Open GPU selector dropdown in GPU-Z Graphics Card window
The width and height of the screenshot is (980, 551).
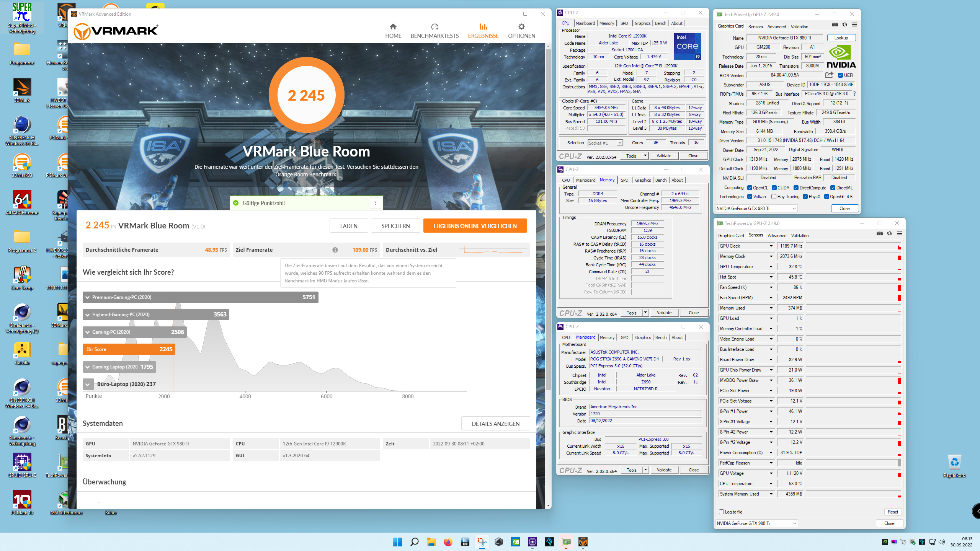pos(756,209)
